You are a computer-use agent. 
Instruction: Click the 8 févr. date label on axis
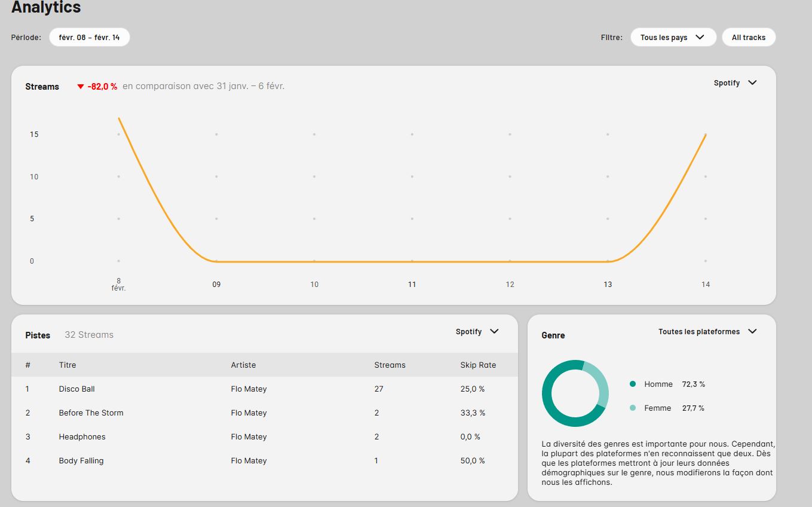(118, 284)
